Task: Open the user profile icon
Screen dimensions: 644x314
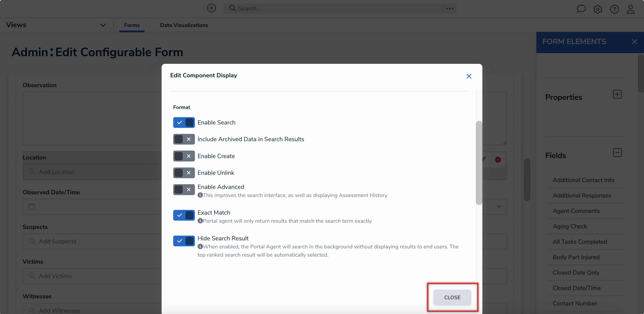Action: (x=630, y=9)
